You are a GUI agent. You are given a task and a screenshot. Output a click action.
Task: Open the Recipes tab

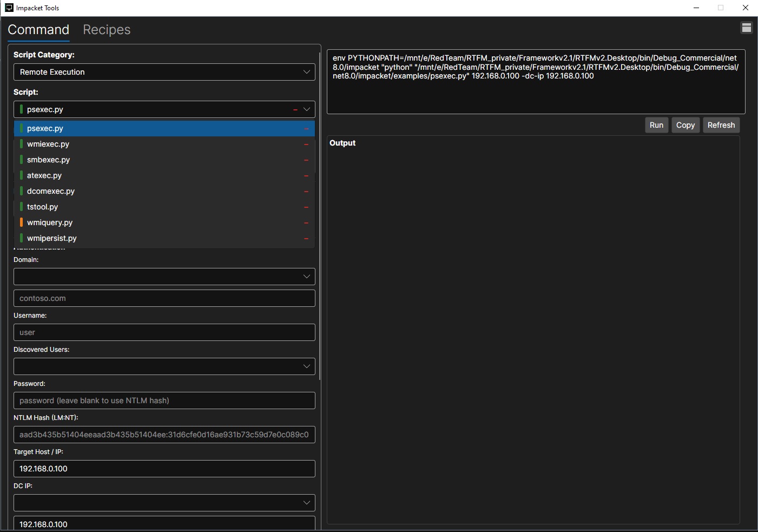coord(107,30)
